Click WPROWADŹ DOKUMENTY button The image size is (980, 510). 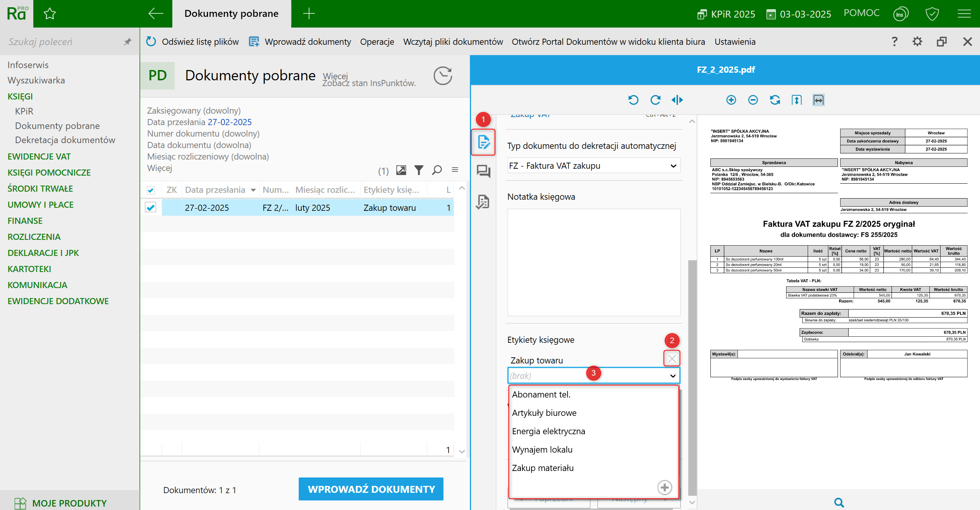[x=371, y=489]
